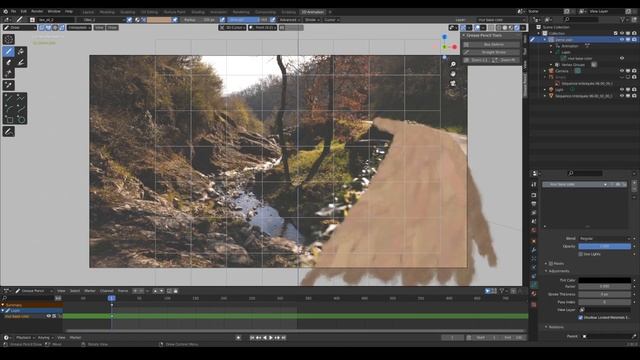Select the Line primitive tool

(9, 98)
